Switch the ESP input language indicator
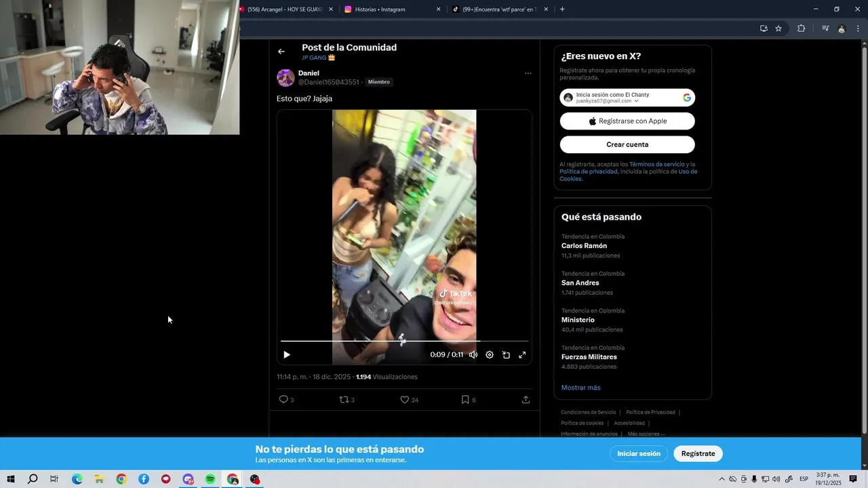The width and height of the screenshot is (868, 488). point(804,479)
